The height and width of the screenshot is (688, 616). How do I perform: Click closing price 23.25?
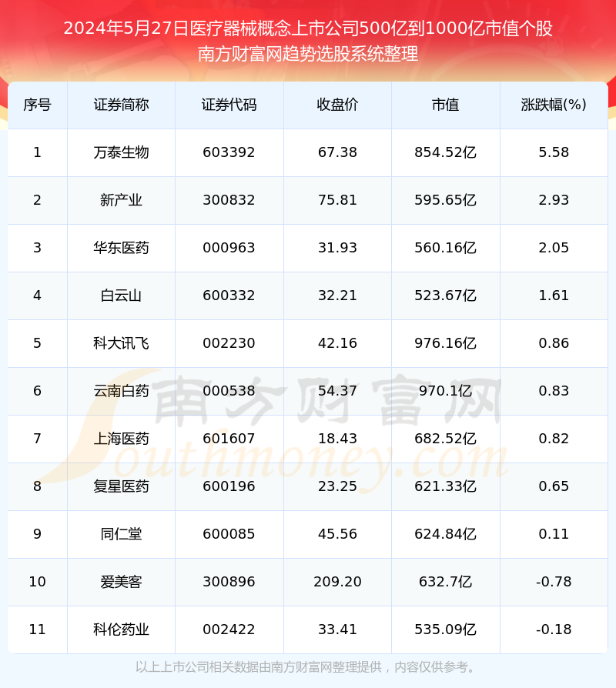(x=337, y=486)
